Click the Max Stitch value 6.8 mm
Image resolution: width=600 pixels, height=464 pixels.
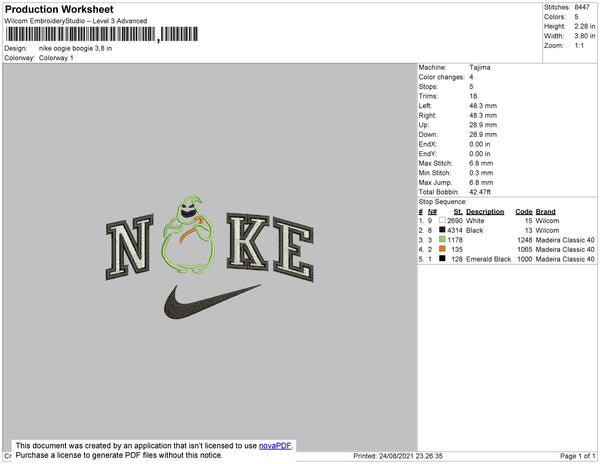coord(481,163)
